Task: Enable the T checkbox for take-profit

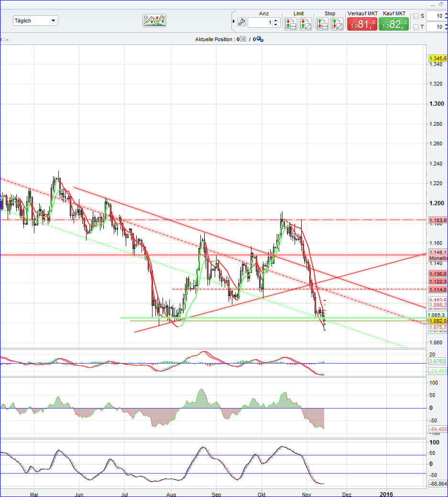Action: pyautogui.click(x=416, y=27)
